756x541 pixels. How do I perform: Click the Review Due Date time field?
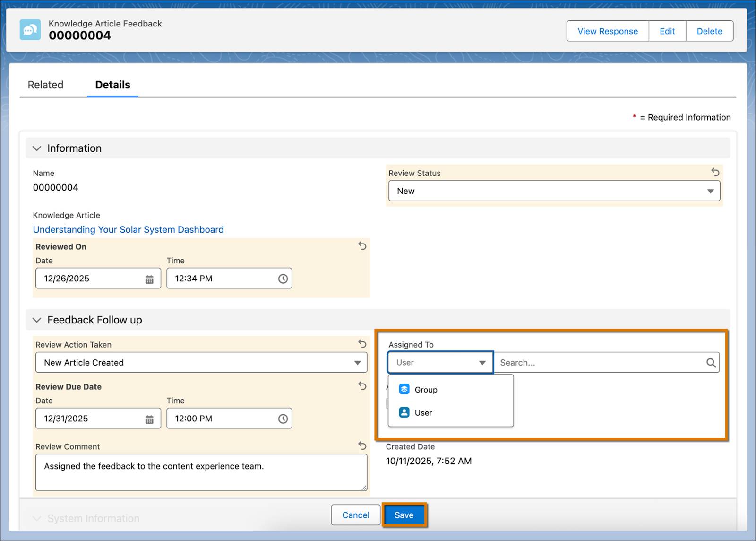click(x=229, y=419)
